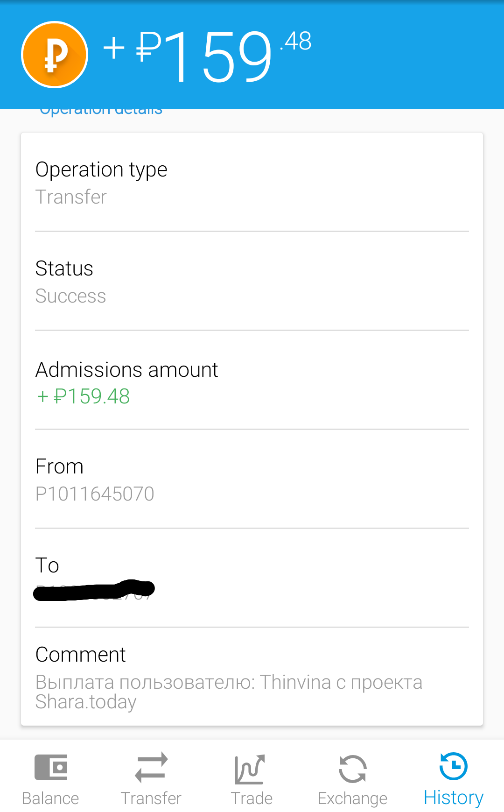Tap the orange ruble currency logo

click(x=55, y=55)
